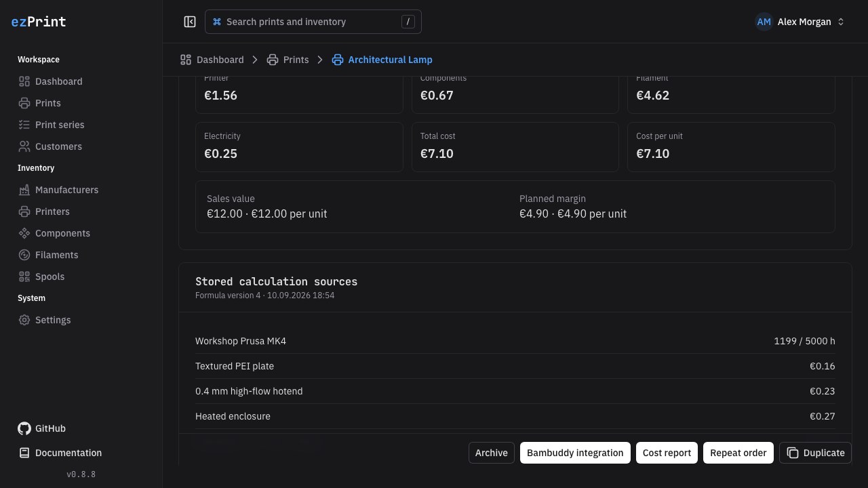Click the breadcrumb Prints printer icon
Viewport: 868px width, 488px height.
(273, 60)
